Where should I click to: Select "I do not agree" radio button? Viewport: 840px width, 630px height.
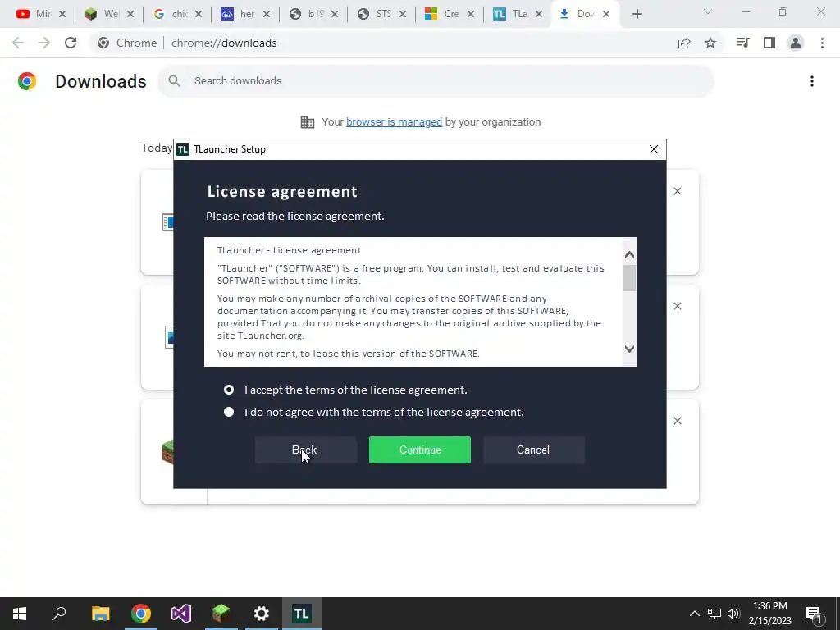[229, 412]
